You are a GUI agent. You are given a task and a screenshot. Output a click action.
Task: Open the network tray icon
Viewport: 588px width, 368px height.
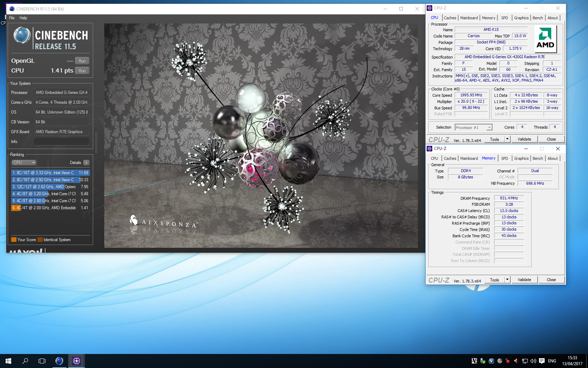click(x=525, y=361)
